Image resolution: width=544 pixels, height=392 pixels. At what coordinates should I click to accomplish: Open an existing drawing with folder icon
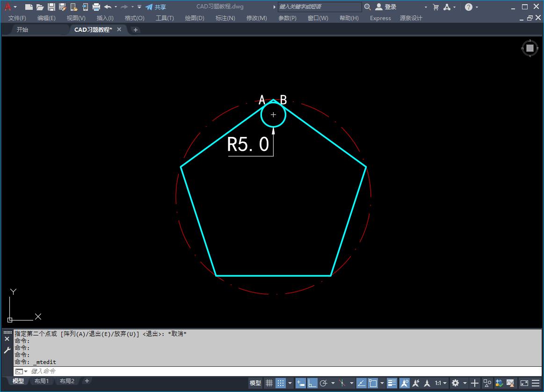pos(40,7)
